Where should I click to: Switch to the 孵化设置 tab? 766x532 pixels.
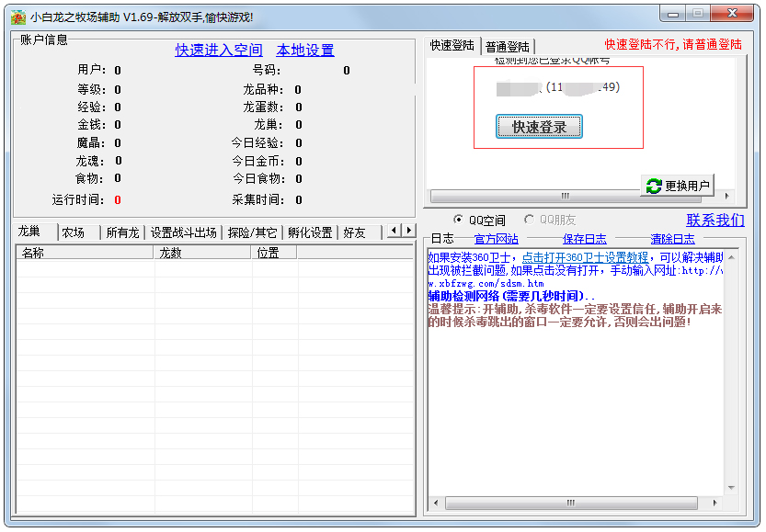pyautogui.click(x=309, y=232)
